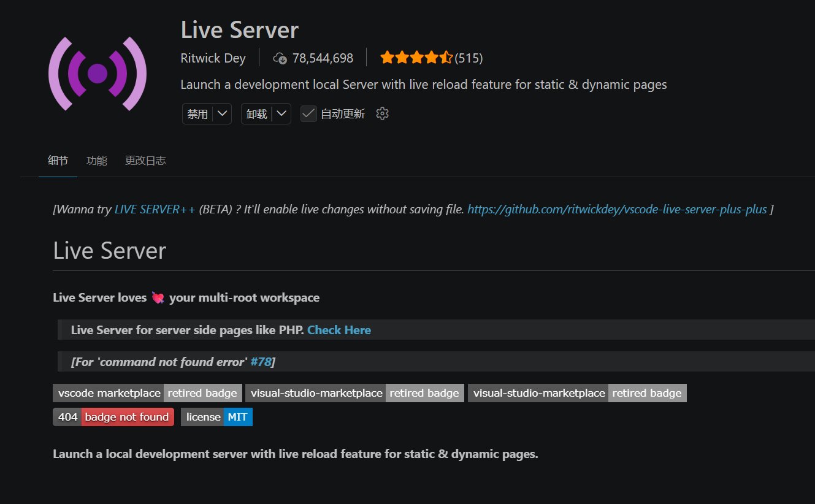The height and width of the screenshot is (504, 815).
Task: Click the 404 badge not found badge
Action: point(113,417)
